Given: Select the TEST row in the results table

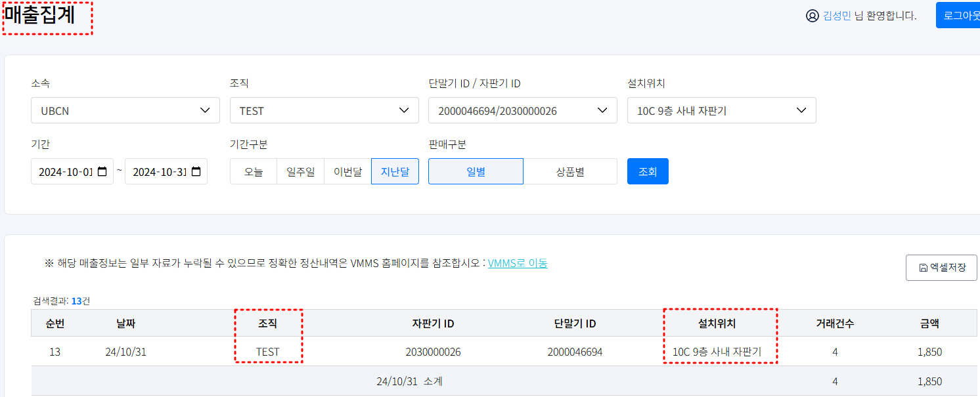Looking at the screenshot, I should (269, 352).
